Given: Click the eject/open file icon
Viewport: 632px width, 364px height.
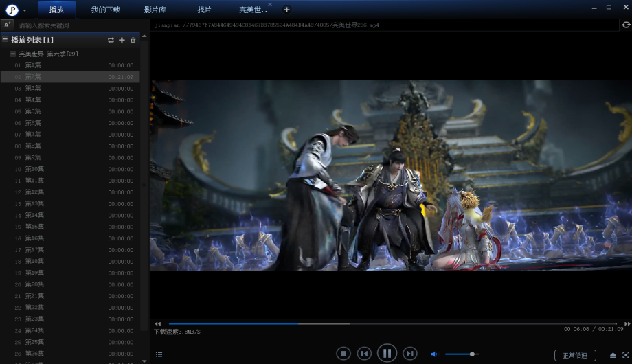Looking at the screenshot, I should (x=613, y=355).
